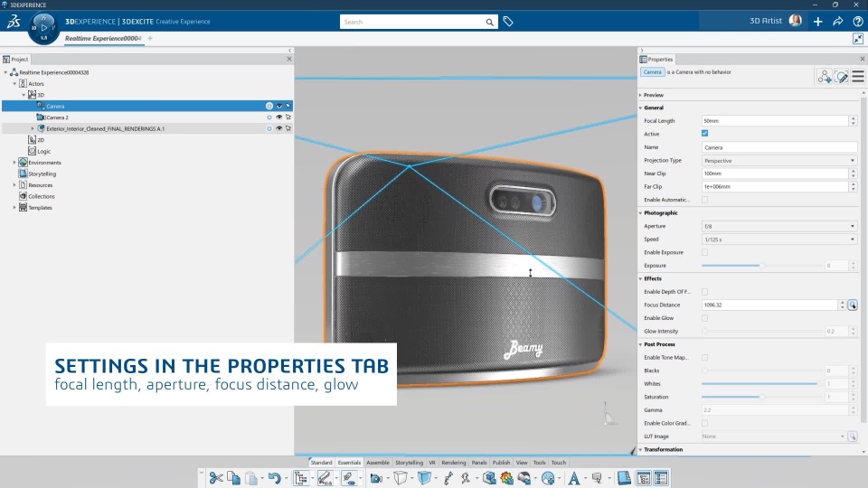Click the Undo arrow icon

(273, 478)
